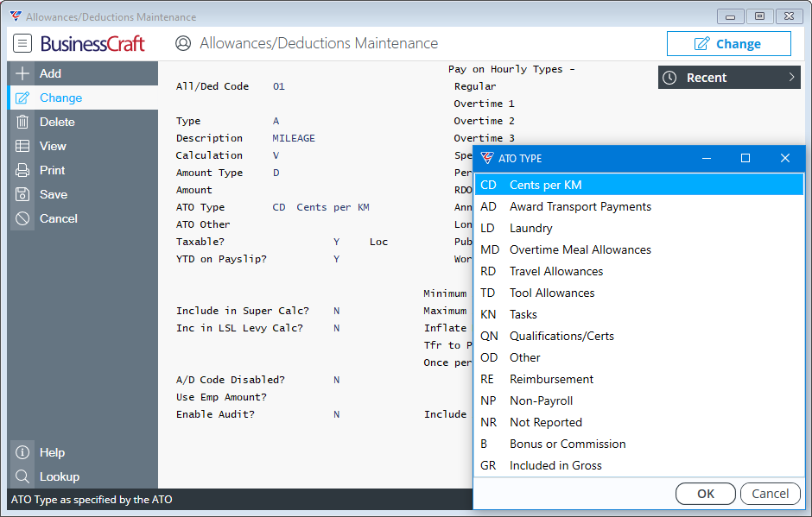Click the Add plus icon
The image size is (812, 517).
22,73
